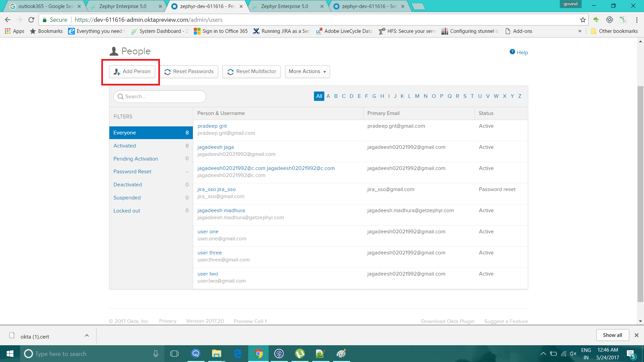Click the Reset Multifactor button
The image size is (644, 362).
click(x=252, y=71)
